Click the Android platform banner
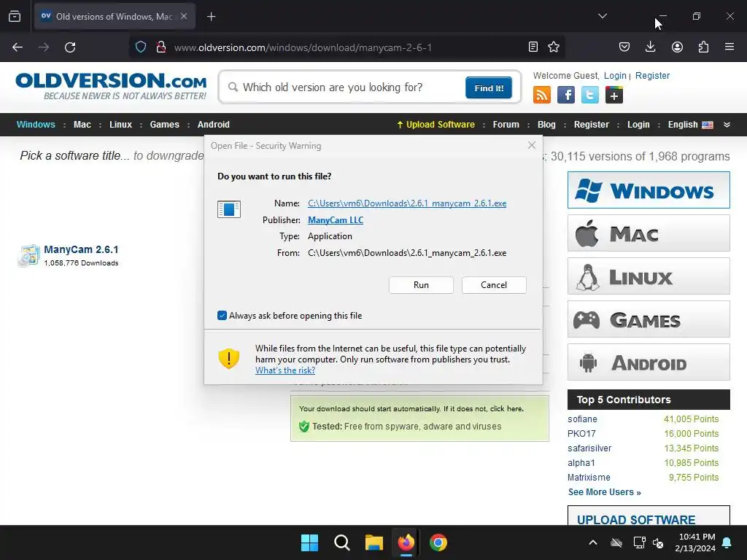 [x=649, y=362]
